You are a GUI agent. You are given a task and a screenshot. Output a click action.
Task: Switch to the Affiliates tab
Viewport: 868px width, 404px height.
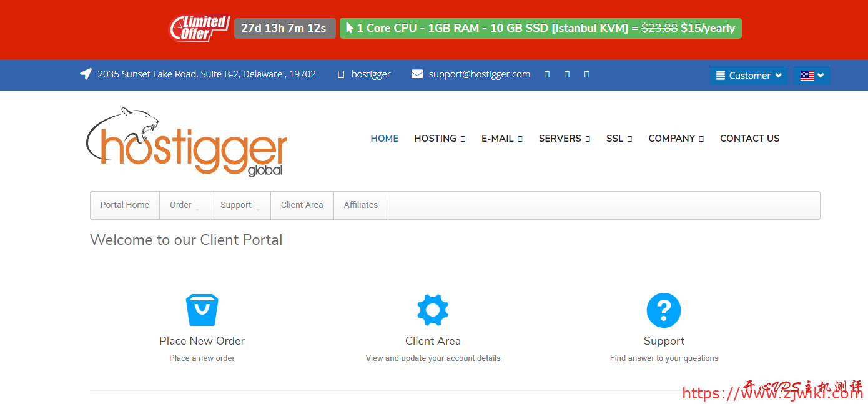[360, 205]
